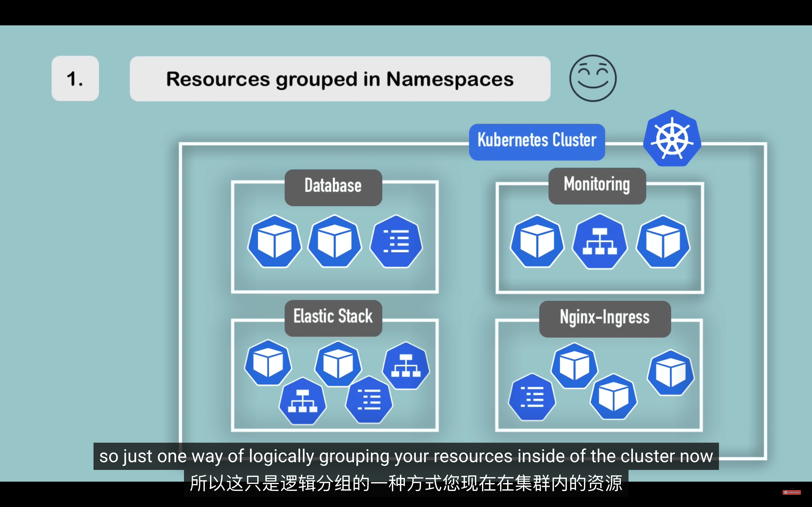This screenshot has width=812, height=507.
Task: Click the smiley face icon
Action: pos(593,78)
